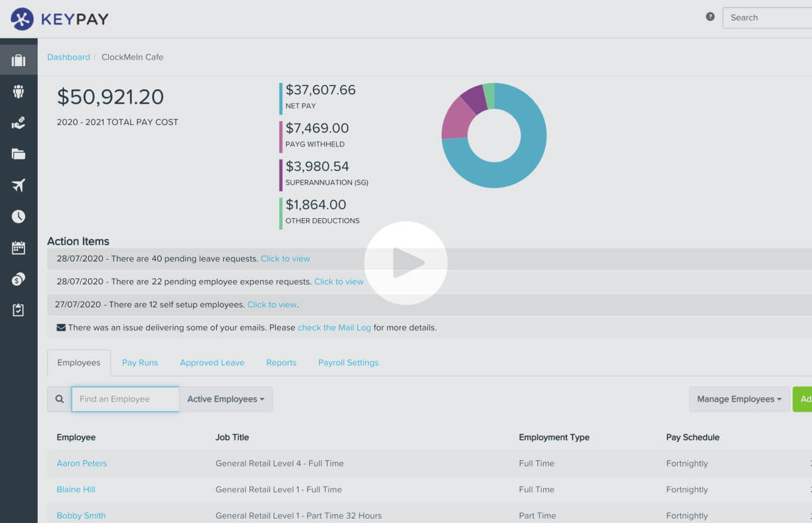The width and height of the screenshot is (812, 523).
Task: Open the Payroll Settings tab
Action: pos(348,363)
